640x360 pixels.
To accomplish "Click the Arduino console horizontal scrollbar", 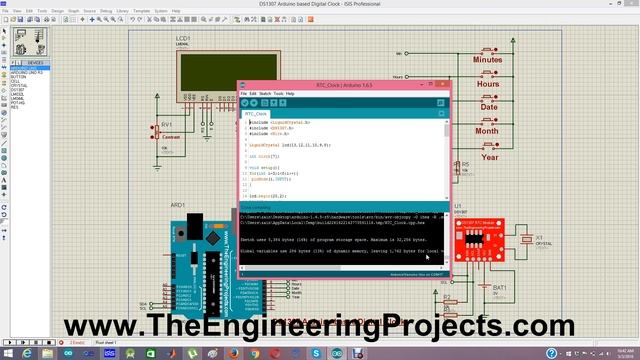I will pyautogui.click(x=342, y=268).
